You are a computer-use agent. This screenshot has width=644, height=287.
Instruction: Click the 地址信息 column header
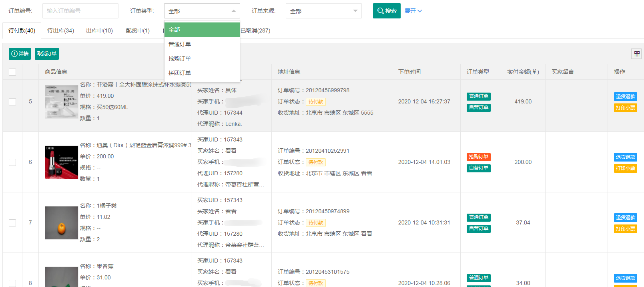click(289, 72)
